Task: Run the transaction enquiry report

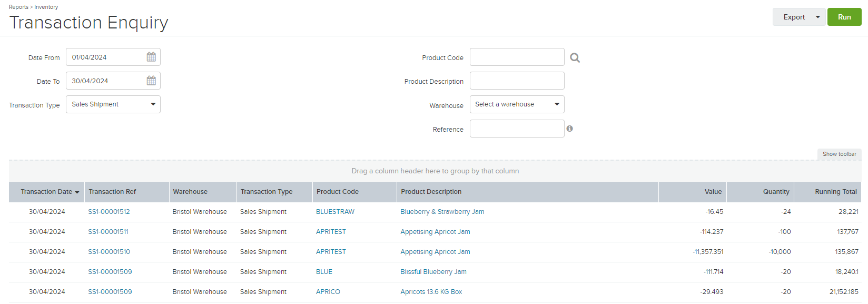Action: point(844,17)
